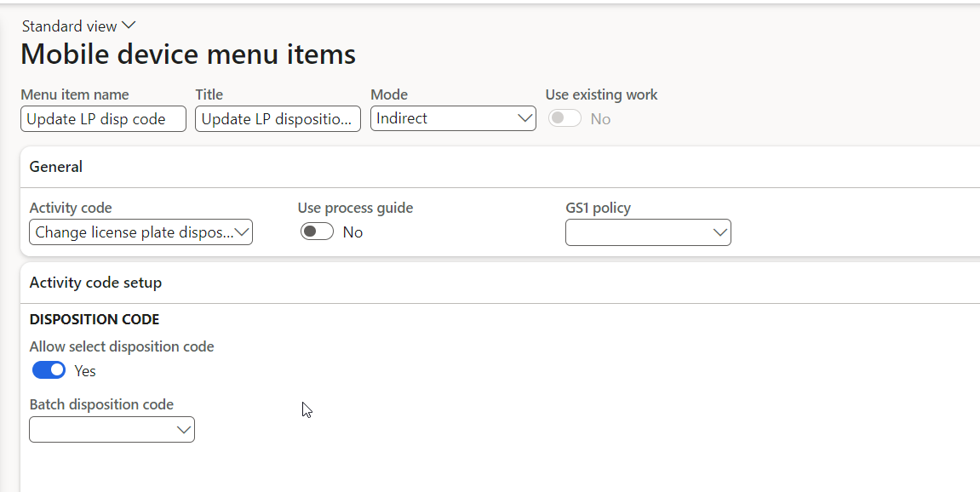This screenshot has width=980, height=492.
Task: Collapse the Activity code setup section
Action: [x=95, y=283]
